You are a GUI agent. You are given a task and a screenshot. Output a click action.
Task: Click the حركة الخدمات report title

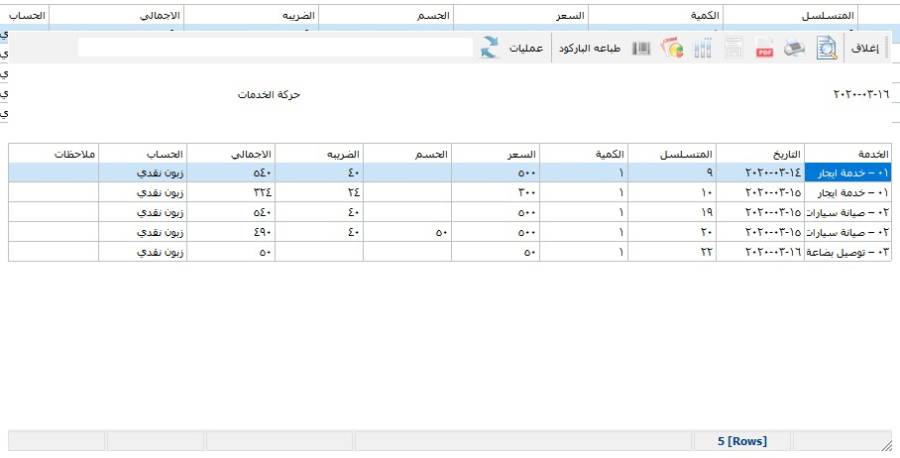tap(269, 95)
